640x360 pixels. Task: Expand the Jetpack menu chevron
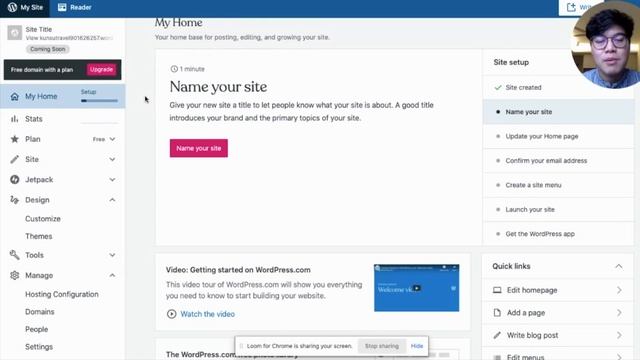tap(112, 180)
